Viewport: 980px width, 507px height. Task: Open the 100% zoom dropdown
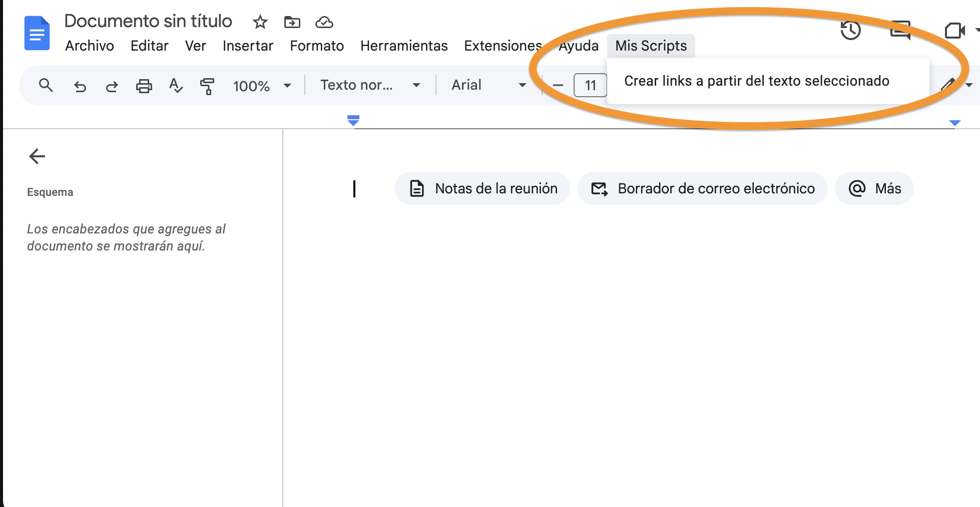coord(262,86)
